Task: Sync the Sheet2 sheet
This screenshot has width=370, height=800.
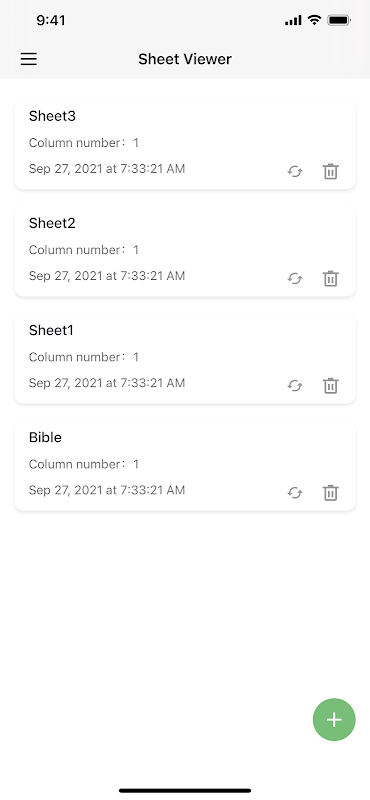Action: pyautogui.click(x=295, y=279)
